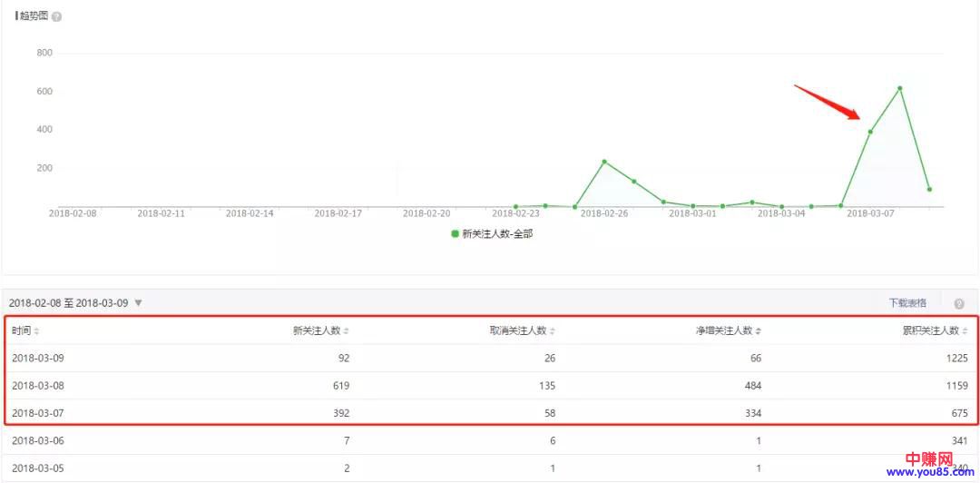
Task: Sort the 取消关注人数 column via its arrows
Action: tap(553, 331)
